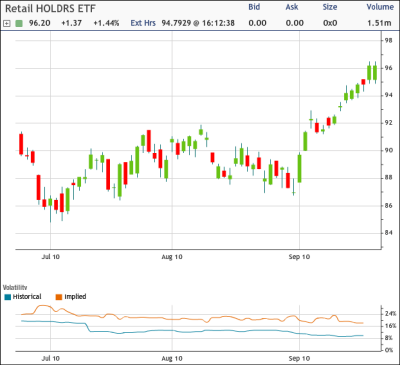Click the 88 price axis label
This screenshot has height=365, width=400.
coord(388,178)
